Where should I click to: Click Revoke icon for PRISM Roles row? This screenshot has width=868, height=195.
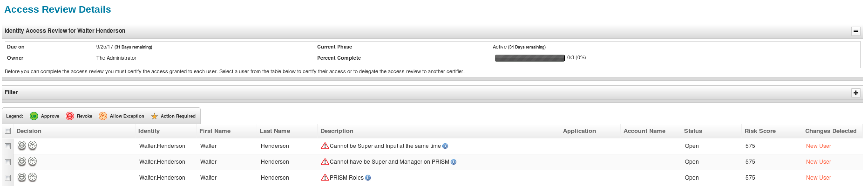tap(22, 177)
